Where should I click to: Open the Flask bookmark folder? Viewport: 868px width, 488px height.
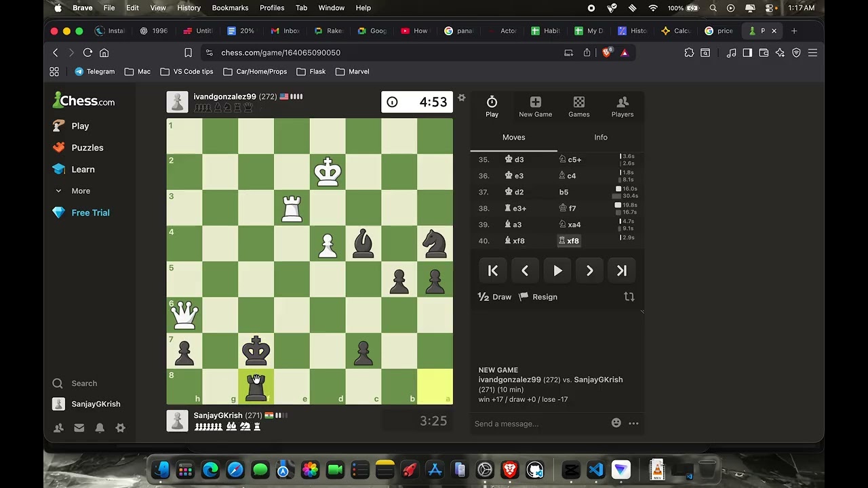311,72
